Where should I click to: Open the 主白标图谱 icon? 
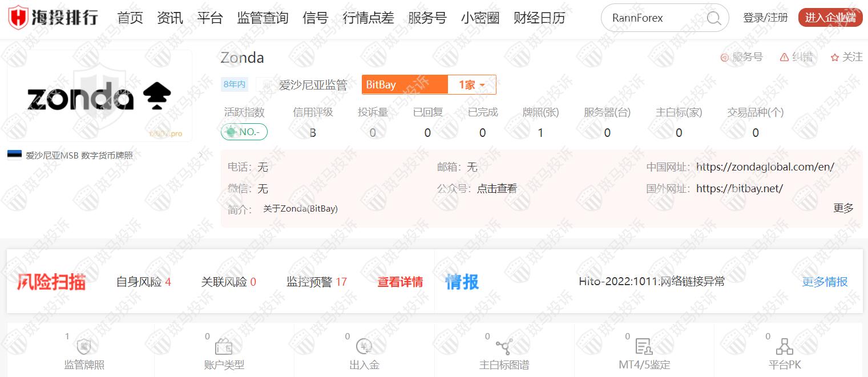(x=504, y=347)
